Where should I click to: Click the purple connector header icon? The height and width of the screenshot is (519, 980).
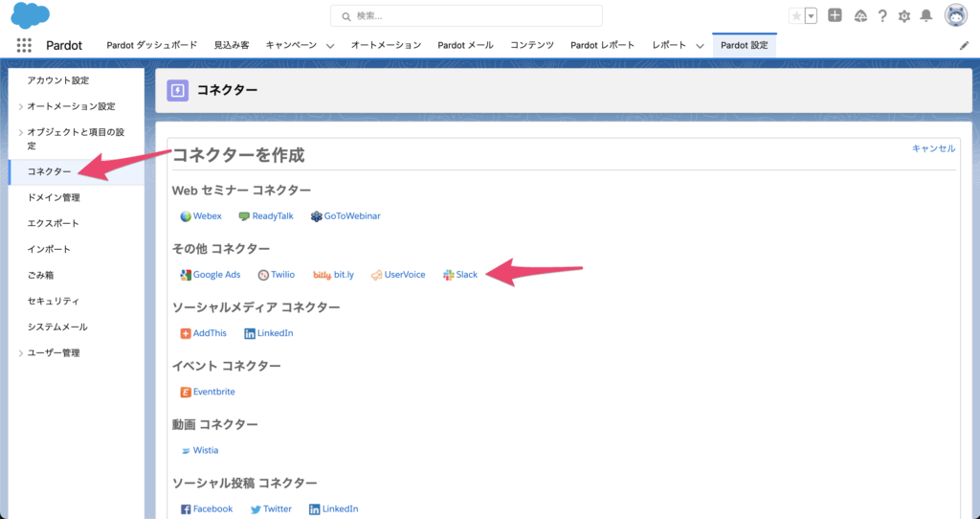pos(177,91)
